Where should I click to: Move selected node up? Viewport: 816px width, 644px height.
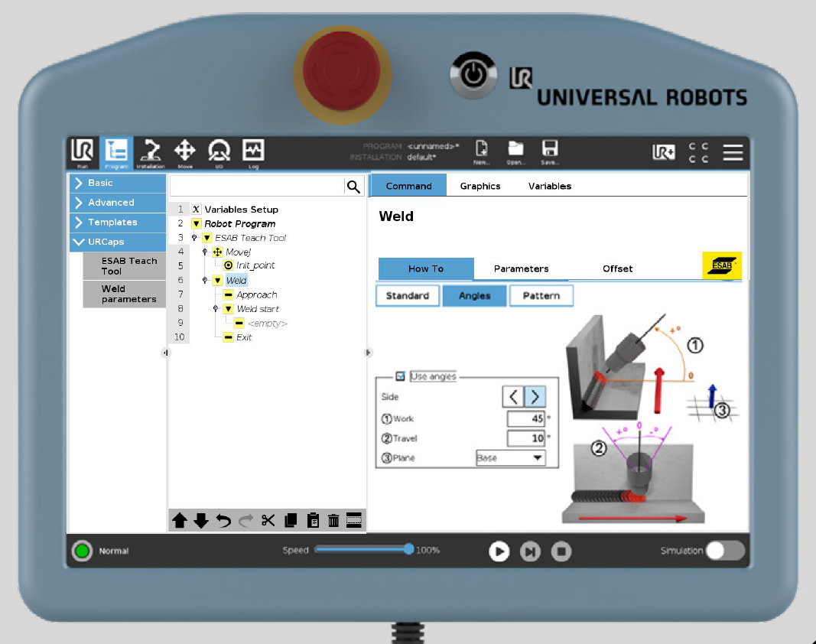coord(180,520)
